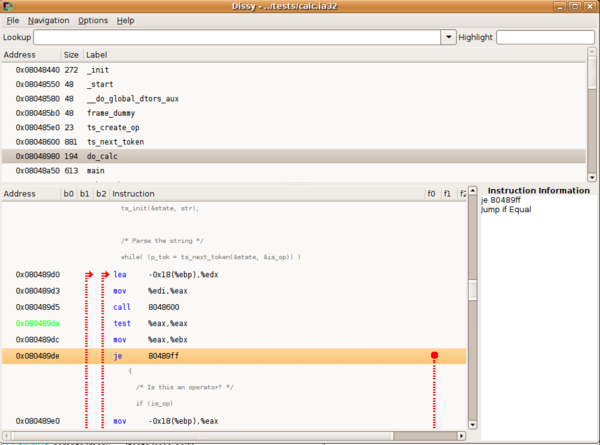The width and height of the screenshot is (600, 445).
Task: Click the source comment 'Parse the string'
Action: (162, 241)
